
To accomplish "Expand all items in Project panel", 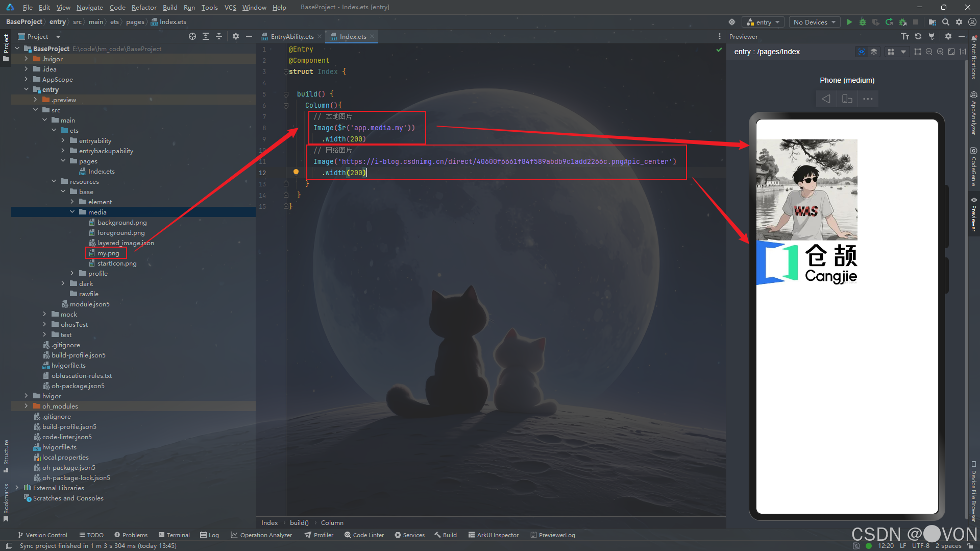I will point(206,36).
